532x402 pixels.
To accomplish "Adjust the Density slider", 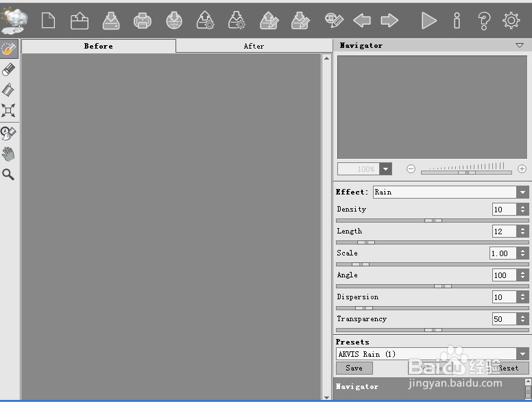I will (x=433, y=221).
